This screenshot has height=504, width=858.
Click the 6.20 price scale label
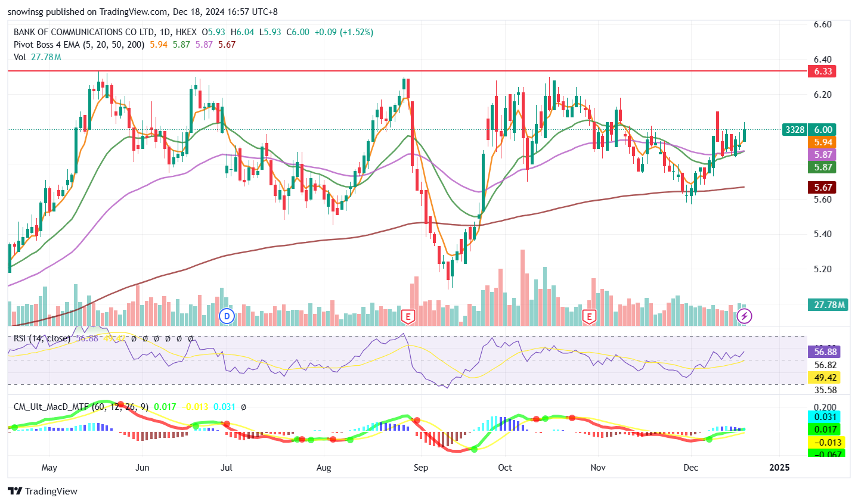coord(823,95)
